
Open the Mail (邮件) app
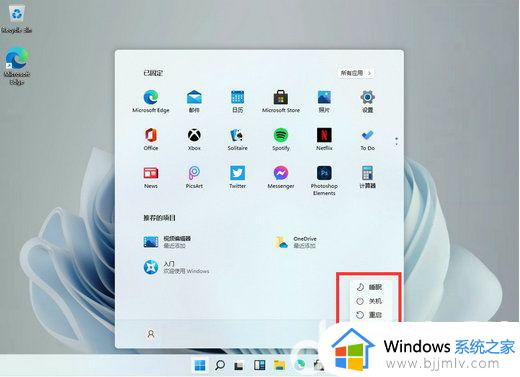194,101
